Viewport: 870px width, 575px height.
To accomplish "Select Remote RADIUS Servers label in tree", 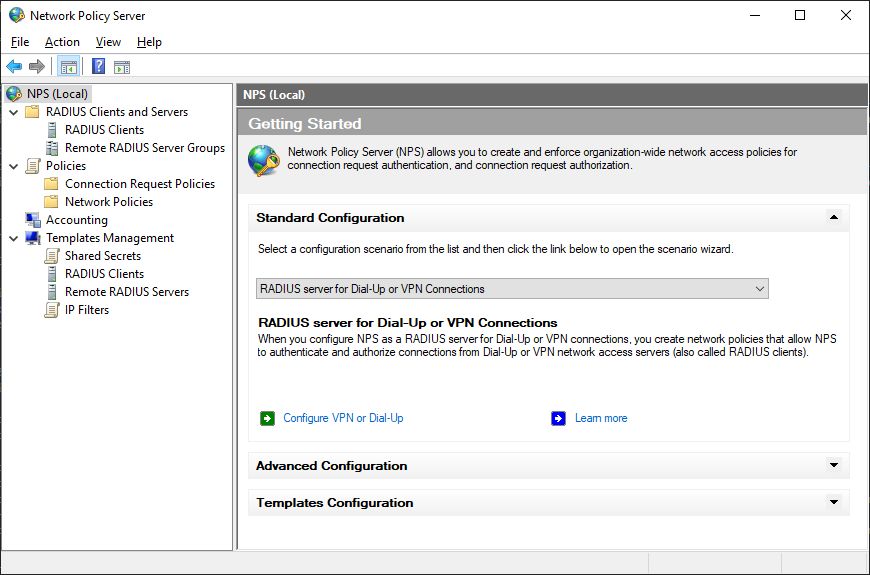I will pyautogui.click(x=127, y=292).
